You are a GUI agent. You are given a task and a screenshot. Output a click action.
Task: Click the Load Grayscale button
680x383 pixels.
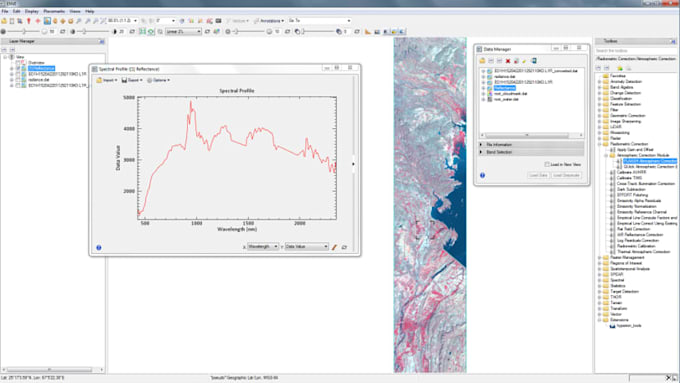(566, 175)
